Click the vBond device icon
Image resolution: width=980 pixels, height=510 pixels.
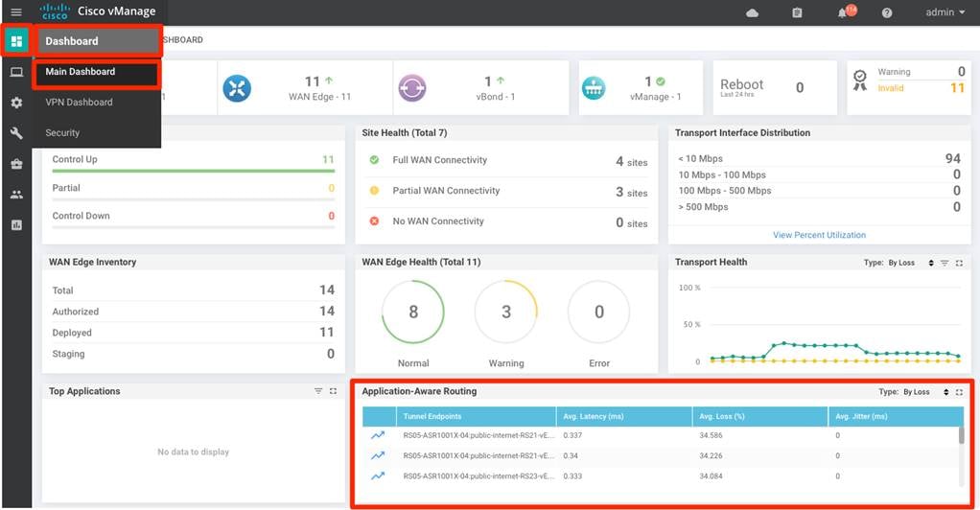pyautogui.click(x=412, y=88)
